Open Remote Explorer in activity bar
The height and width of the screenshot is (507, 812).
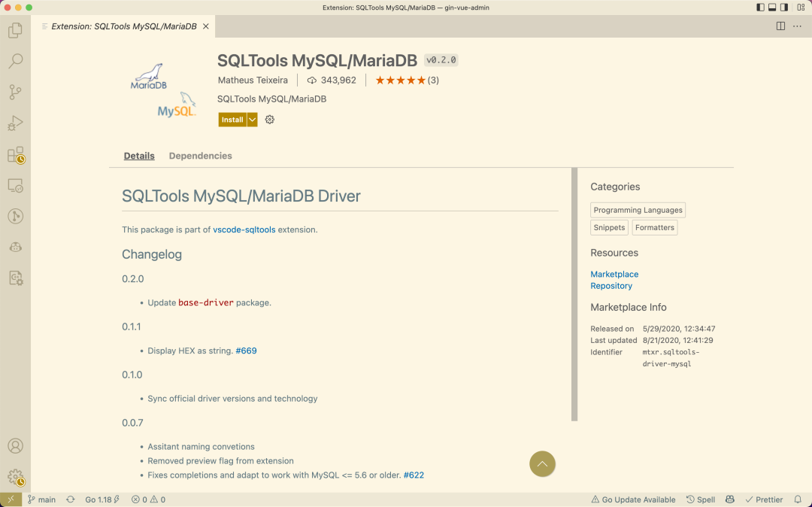click(x=15, y=185)
